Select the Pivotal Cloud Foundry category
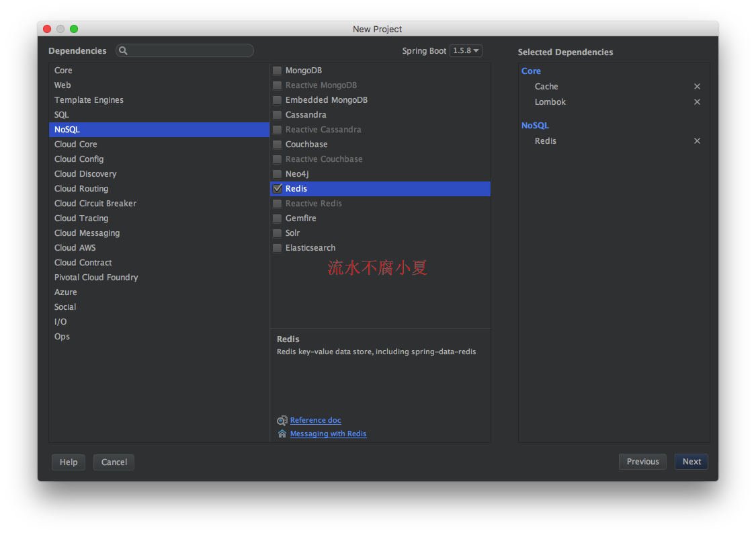The image size is (756, 535). click(159, 278)
